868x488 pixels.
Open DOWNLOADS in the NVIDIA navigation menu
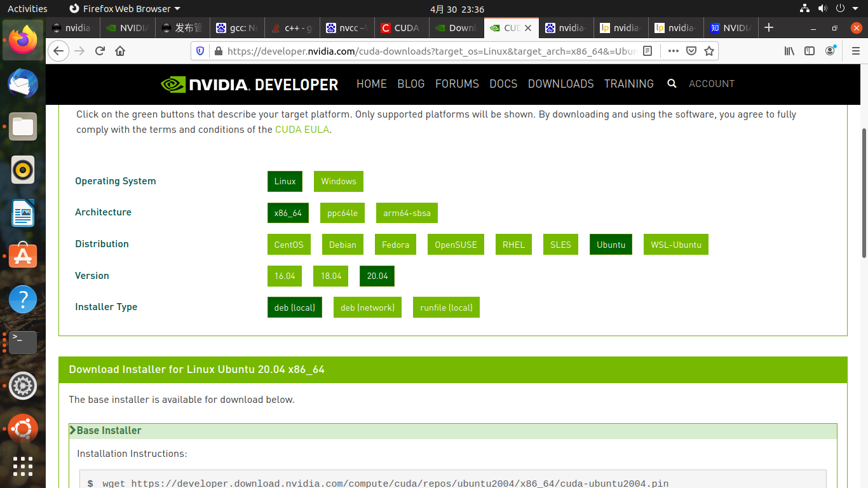tap(560, 84)
